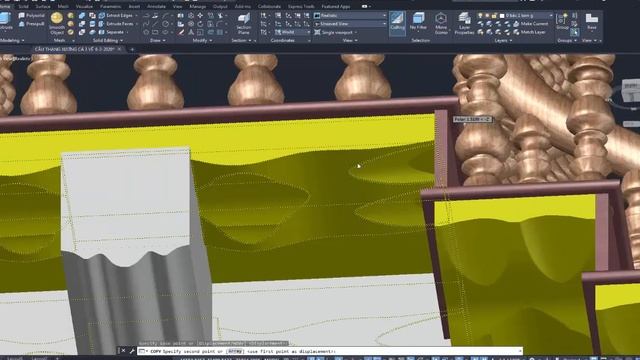Open recent commands icon in command line
Viewport: 640px width, 360px height.
pyautogui.click(x=142, y=351)
